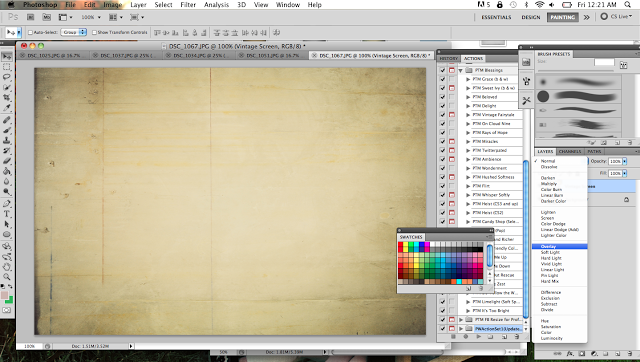Select the Type tool
This screenshot has height=362, width=640.
click(7, 214)
